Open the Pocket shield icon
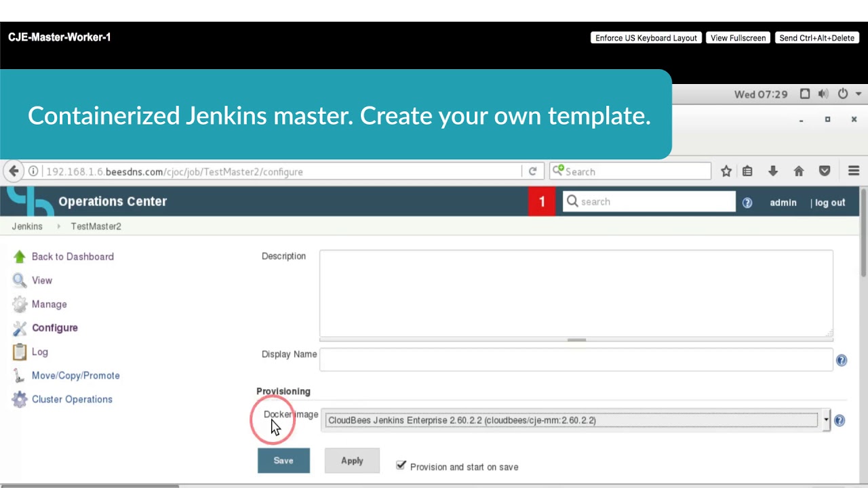 (825, 171)
